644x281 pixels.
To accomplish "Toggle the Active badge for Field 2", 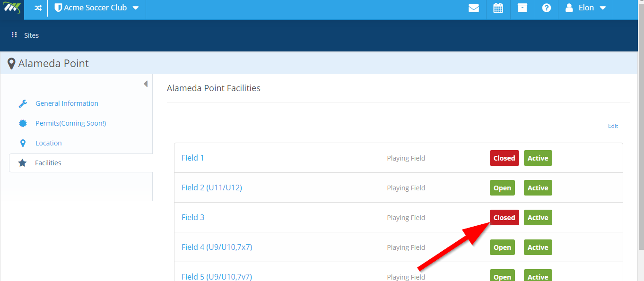I will (x=538, y=188).
